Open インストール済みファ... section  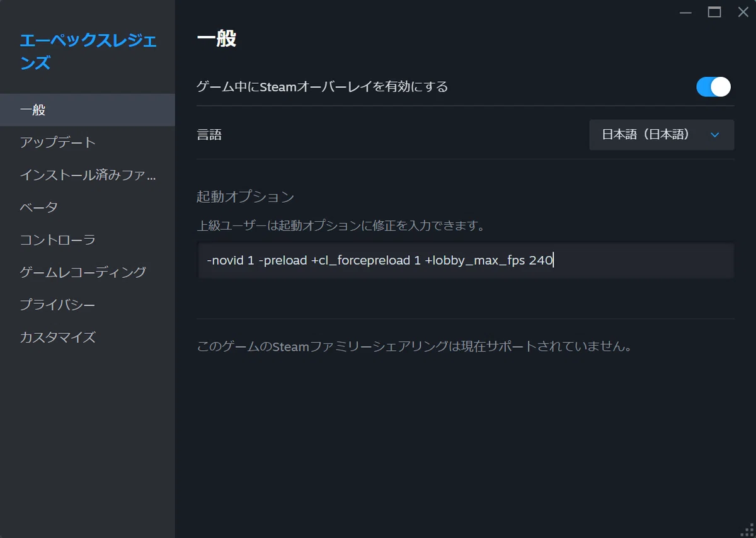88,175
